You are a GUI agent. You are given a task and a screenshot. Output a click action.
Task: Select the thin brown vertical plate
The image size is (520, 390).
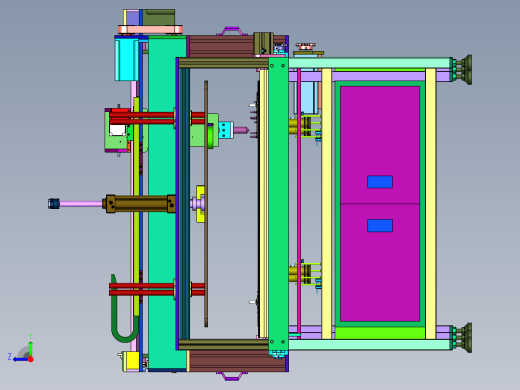point(206,204)
